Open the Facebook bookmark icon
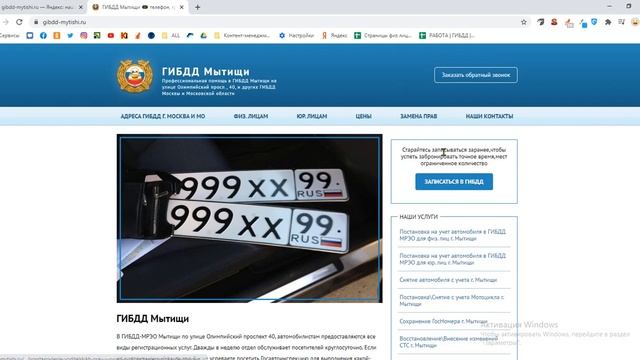The height and width of the screenshot is (360, 640). 43,36
